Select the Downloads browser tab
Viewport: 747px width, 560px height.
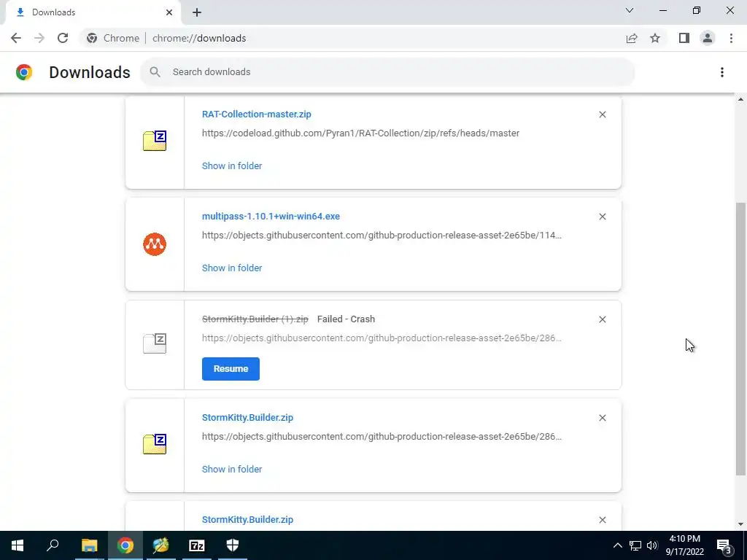93,12
